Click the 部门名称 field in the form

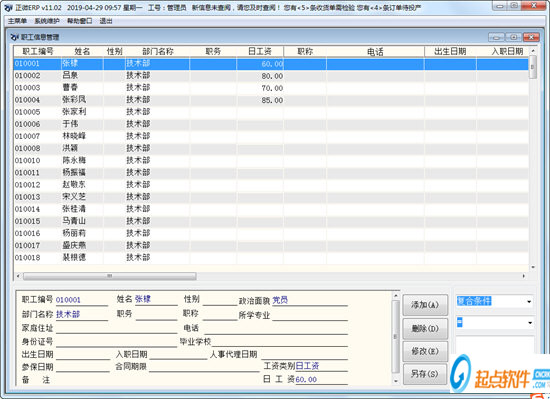click(81, 315)
